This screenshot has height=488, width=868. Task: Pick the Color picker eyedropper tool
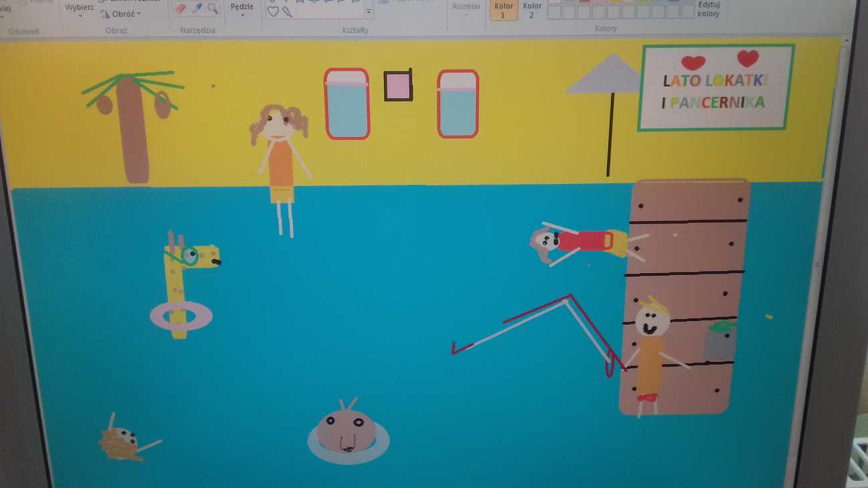coord(197,8)
